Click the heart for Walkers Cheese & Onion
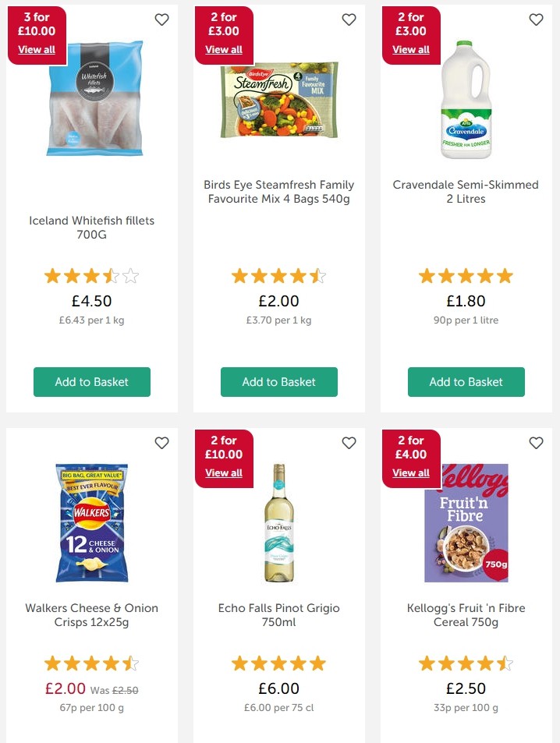The width and height of the screenshot is (560, 743). 161,443
